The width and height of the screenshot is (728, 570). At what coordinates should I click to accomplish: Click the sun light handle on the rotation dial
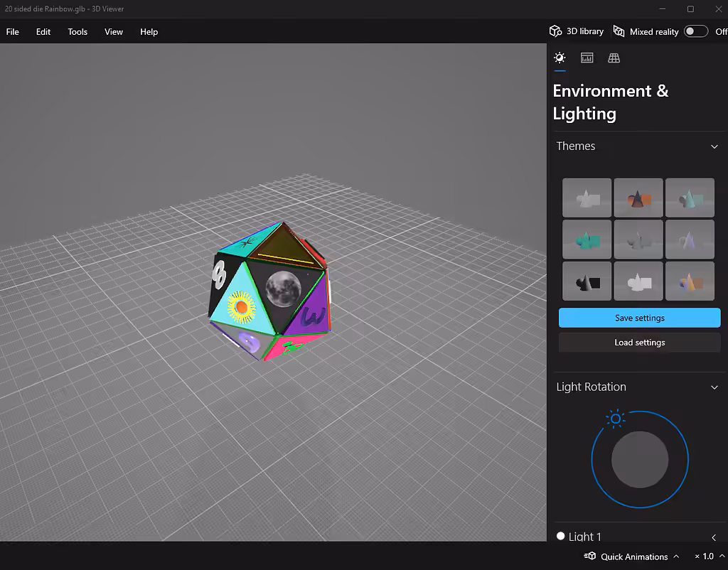point(616,419)
